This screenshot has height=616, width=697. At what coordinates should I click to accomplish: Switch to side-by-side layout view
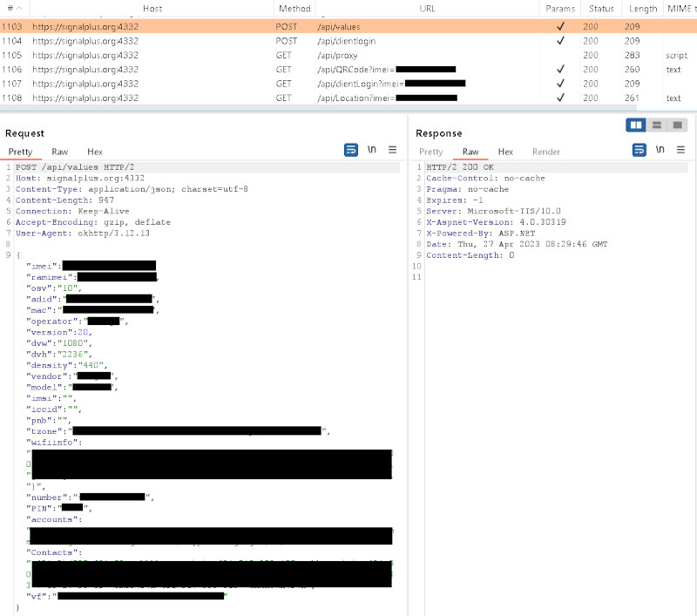(x=636, y=125)
